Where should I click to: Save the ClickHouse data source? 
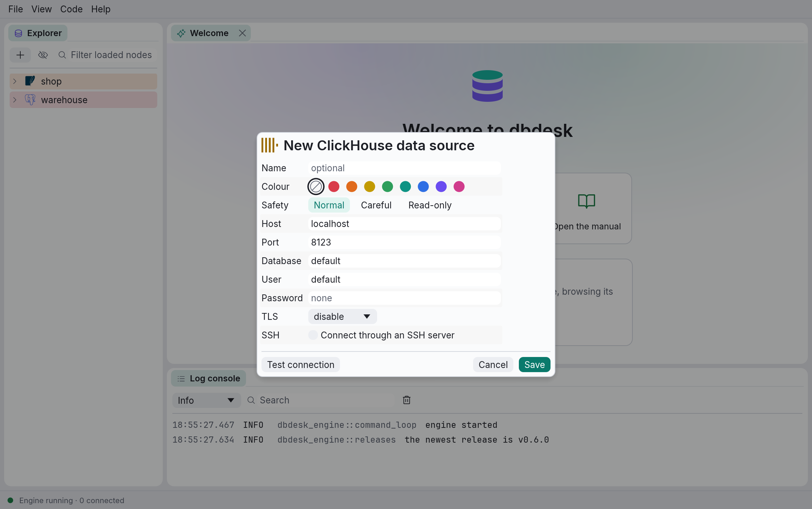coord(534,365)
